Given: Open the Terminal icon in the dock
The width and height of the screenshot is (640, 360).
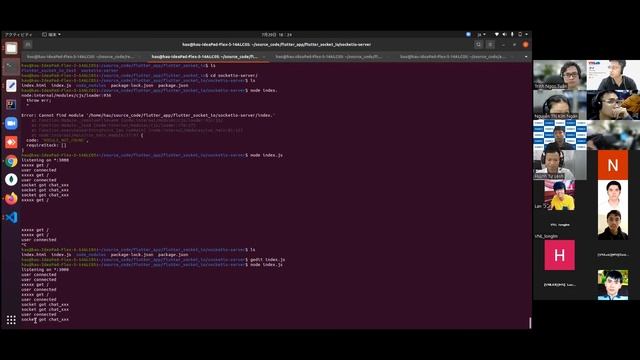Looking at the screenshot, I should point(11,67).
